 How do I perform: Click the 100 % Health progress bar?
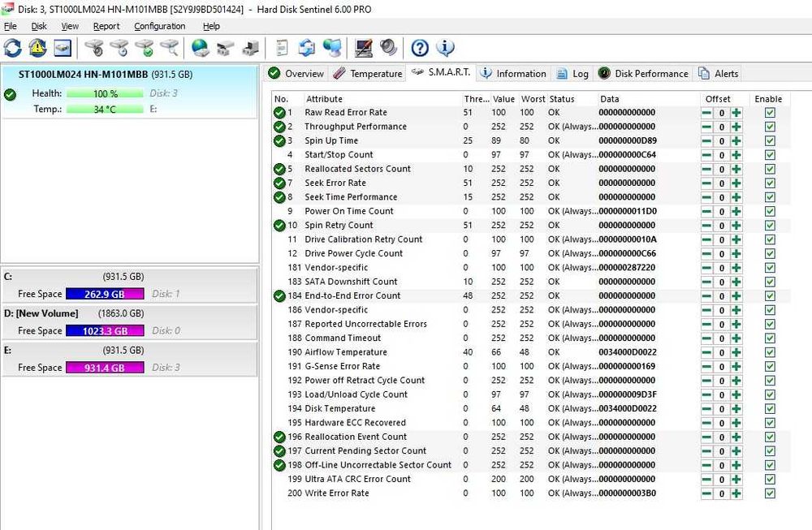(105, 93)
